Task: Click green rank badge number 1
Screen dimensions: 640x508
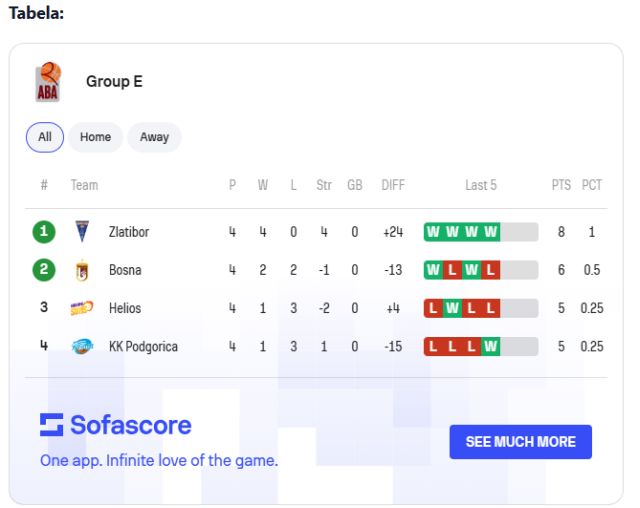Action: 44,232
